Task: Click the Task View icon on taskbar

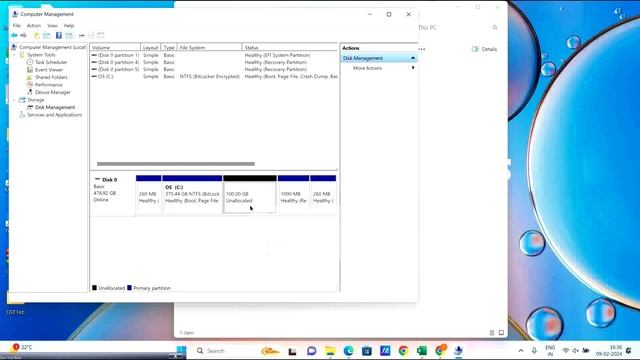Action: (292, 351)
